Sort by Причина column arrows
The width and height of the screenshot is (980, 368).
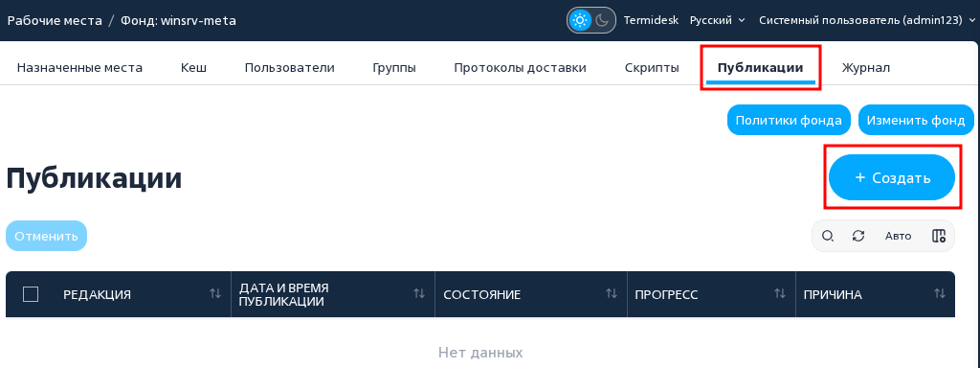tap(940, 293)
